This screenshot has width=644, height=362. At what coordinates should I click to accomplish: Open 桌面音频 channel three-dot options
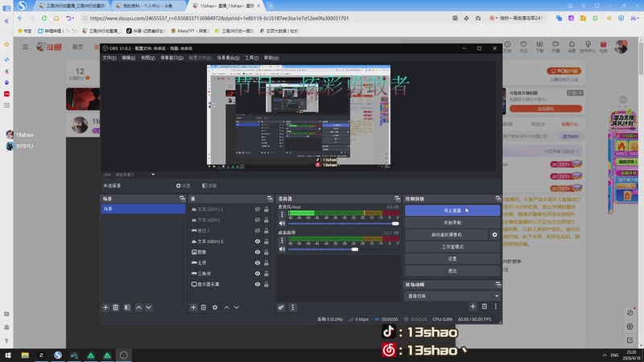pos(283,240)
